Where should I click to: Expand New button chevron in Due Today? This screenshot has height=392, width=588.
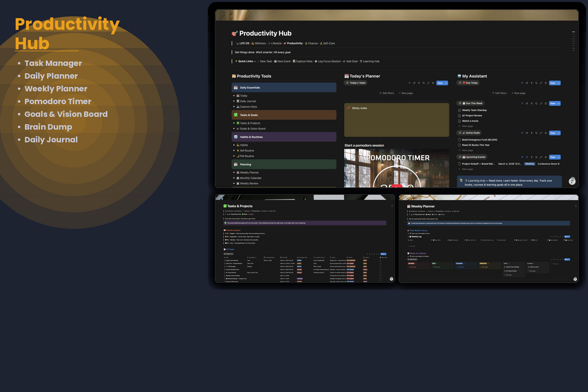coord(559,83)
